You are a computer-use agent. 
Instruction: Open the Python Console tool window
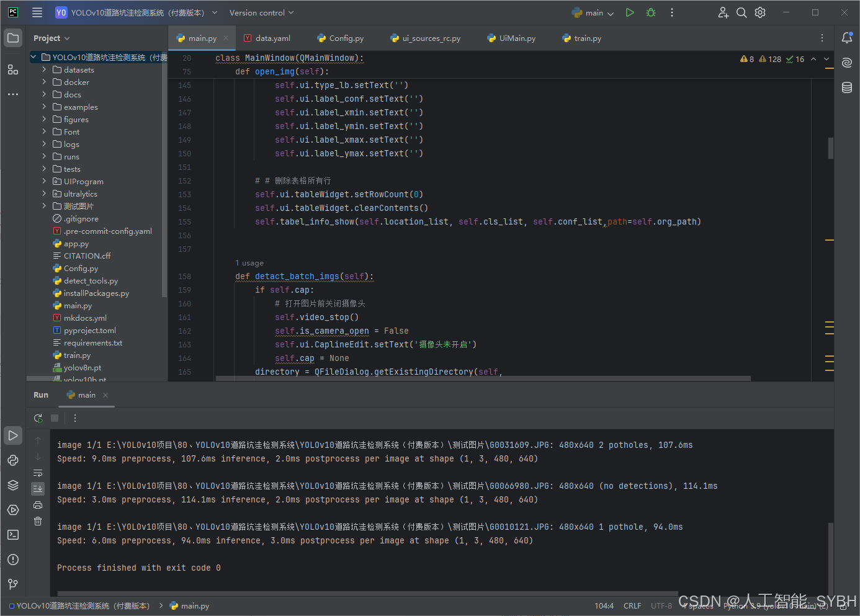coord(13,460)
